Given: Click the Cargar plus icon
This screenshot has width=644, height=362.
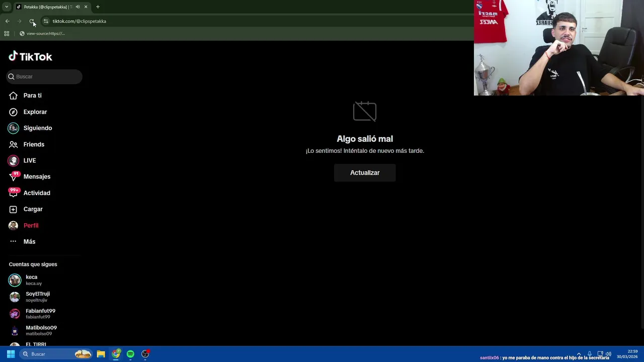Looking at the screenshot, I should pos(13,209).
